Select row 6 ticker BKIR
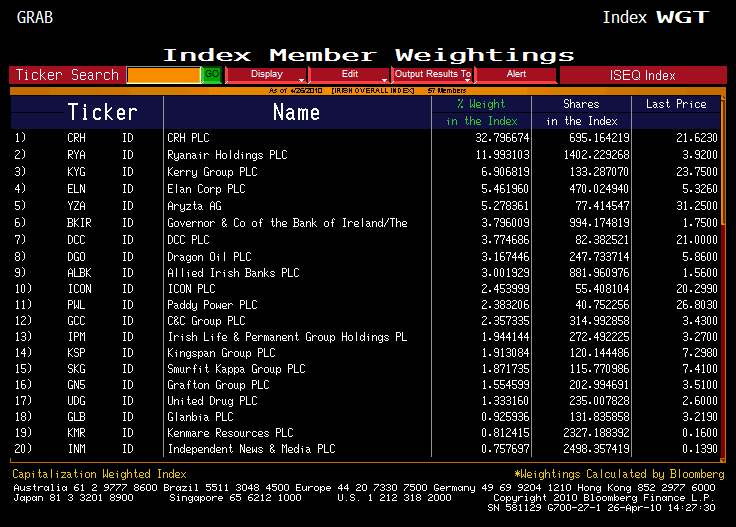 coord(79,222)
